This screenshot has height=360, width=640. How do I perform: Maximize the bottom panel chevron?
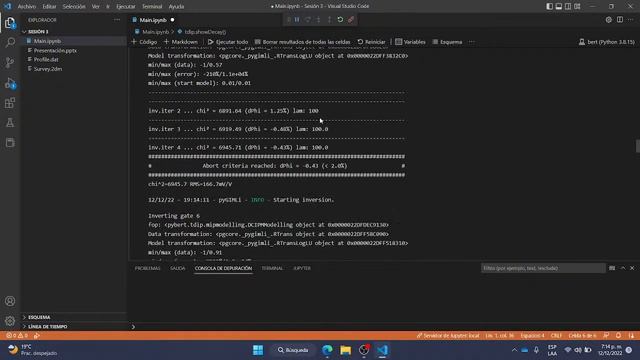pos(623,268)
